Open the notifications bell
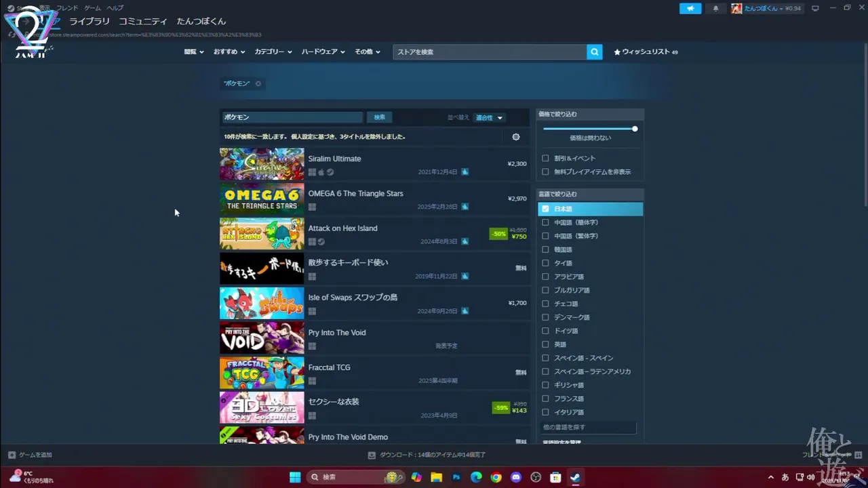The height and width of the screenshot is (488, 868). click(715, 8)
